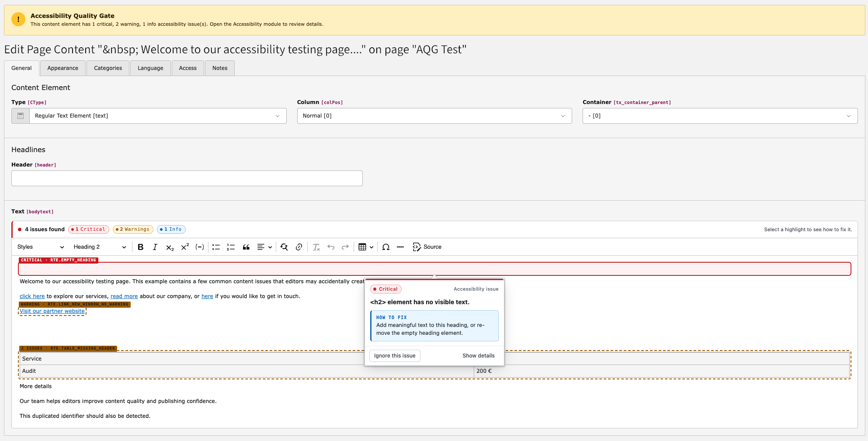Filter by the 1 Critical badge

pos(89,229)
